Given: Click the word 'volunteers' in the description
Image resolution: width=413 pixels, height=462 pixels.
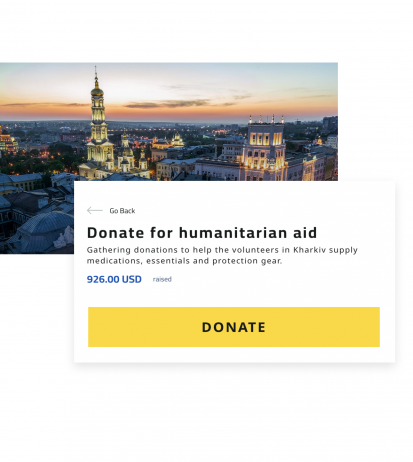Looking at the screenshot, I should click(255, 250).
